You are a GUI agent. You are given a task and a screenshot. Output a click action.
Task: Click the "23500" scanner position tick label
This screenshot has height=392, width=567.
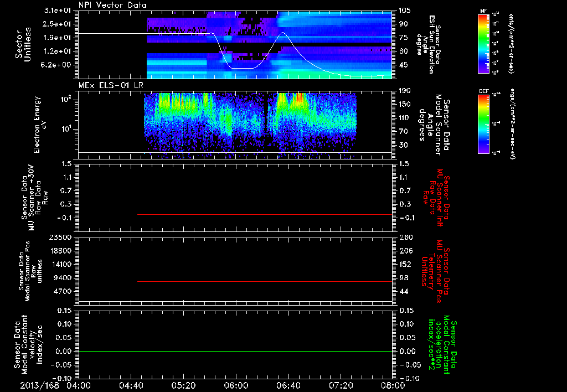click(x=60, y=238)
